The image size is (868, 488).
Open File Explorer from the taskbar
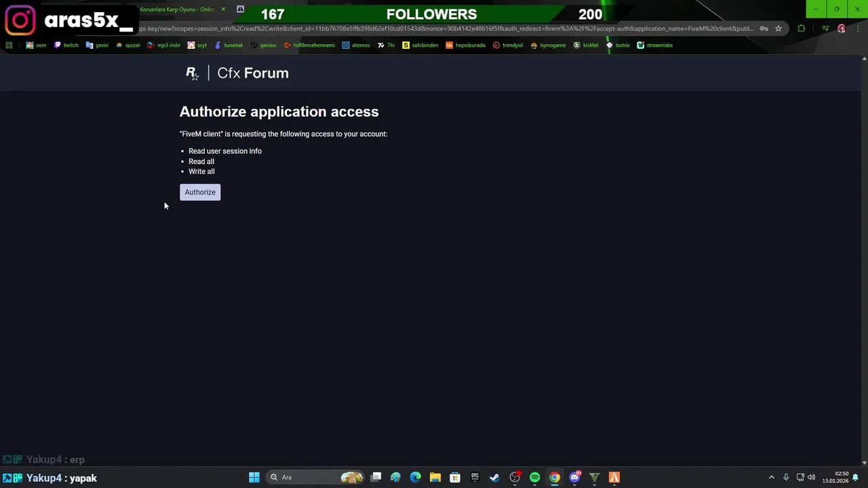pyautogui.click(x=435, y=478)
